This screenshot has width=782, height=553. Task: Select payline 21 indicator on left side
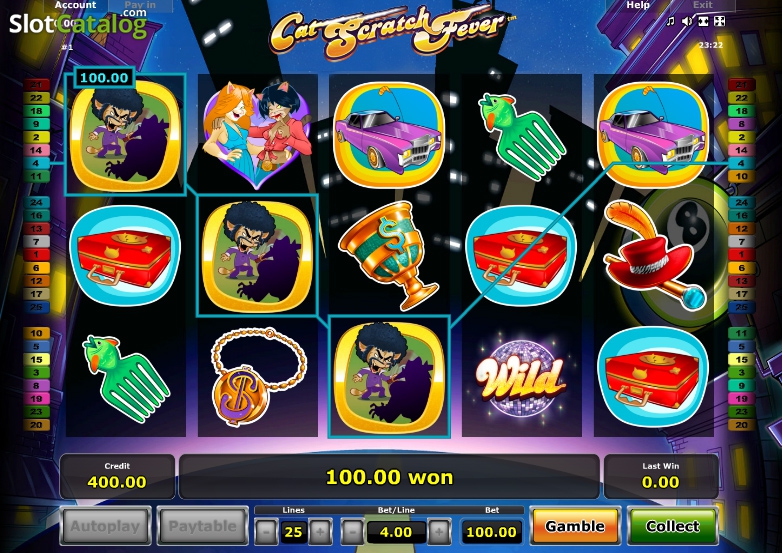36,85
